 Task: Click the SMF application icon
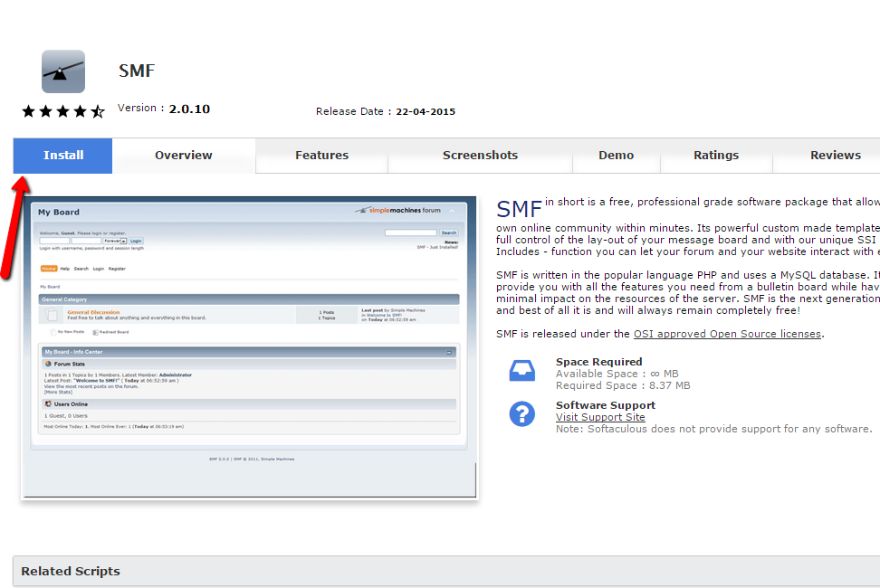click(x=62, y=71)
